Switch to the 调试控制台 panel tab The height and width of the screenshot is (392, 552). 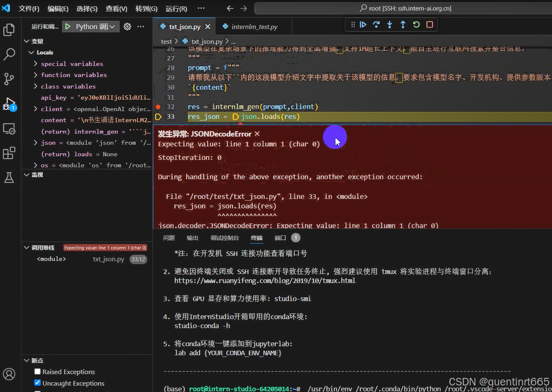click(x=225, y=238)
